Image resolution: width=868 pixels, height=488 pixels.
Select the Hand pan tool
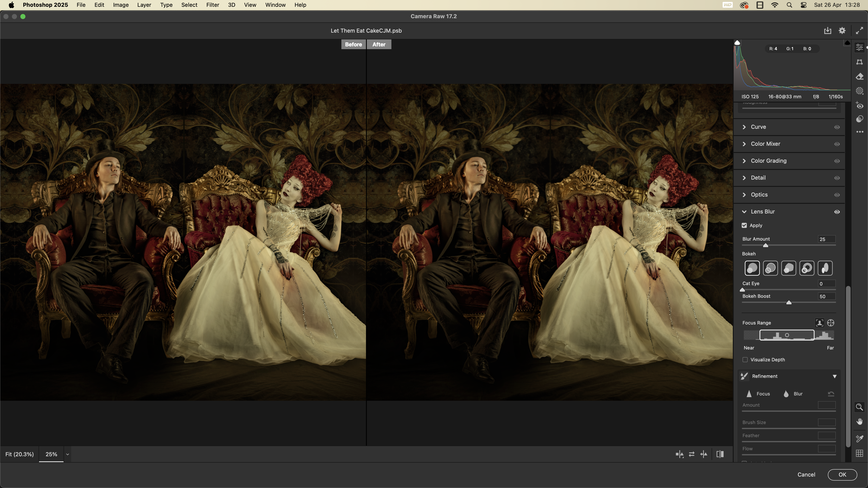coord(860,422)
